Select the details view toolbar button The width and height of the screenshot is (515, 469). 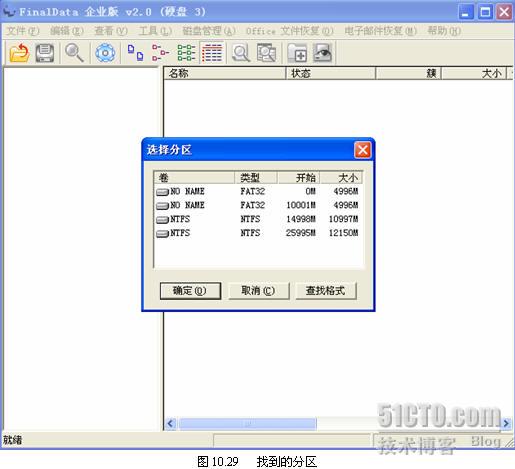tap(212, 53)
